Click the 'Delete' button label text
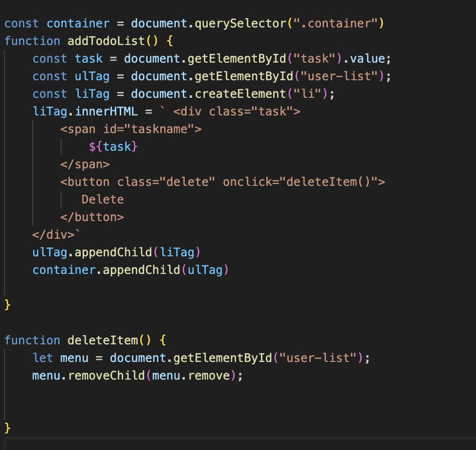 pyautogui.click(x=103, y=200)
